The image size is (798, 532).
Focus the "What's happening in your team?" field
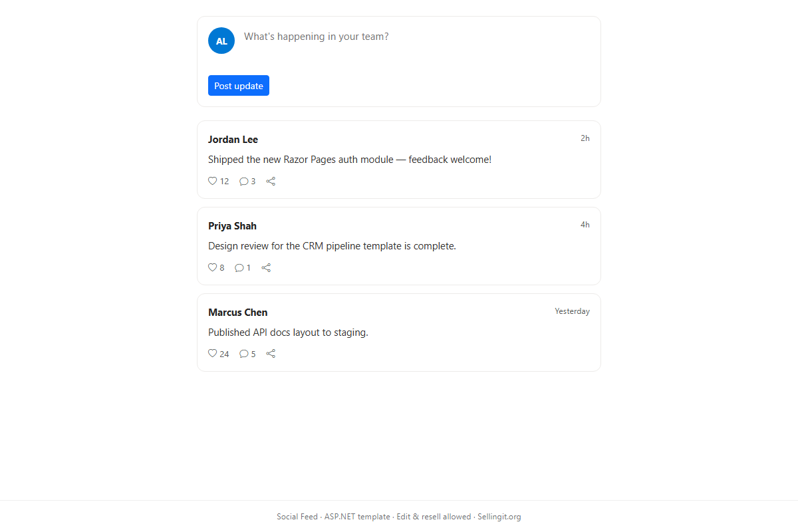[x=416, y=45]
